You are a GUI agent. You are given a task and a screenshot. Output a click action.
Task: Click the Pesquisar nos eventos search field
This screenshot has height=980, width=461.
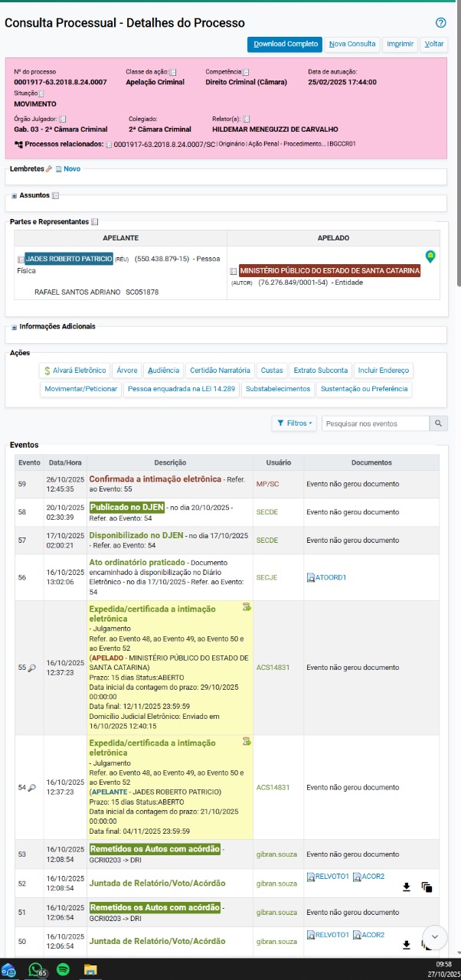point(375,423)
